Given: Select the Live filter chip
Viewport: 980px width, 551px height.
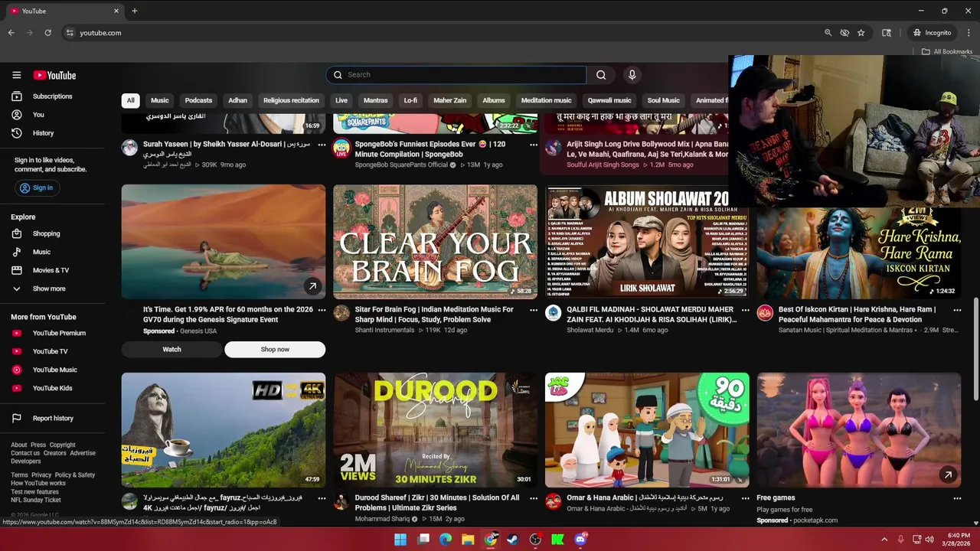Looking at the screenshot, I should tap(341, 100).
